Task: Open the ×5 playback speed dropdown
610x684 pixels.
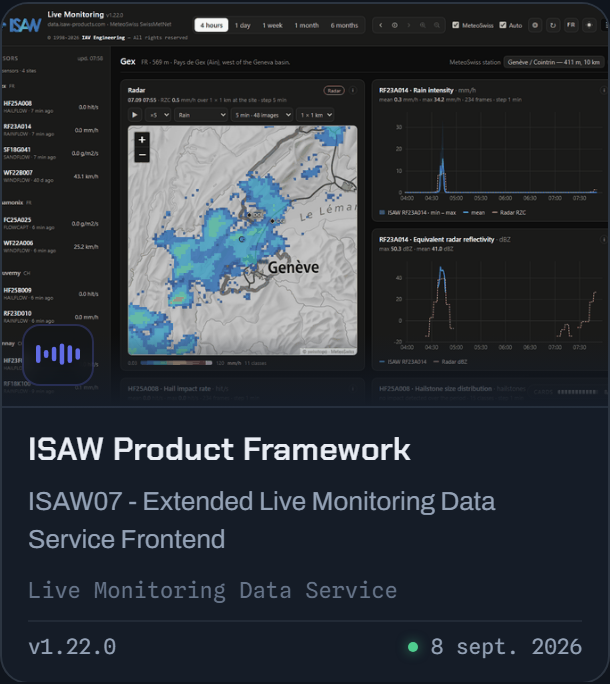Action: tap(158, 115)
